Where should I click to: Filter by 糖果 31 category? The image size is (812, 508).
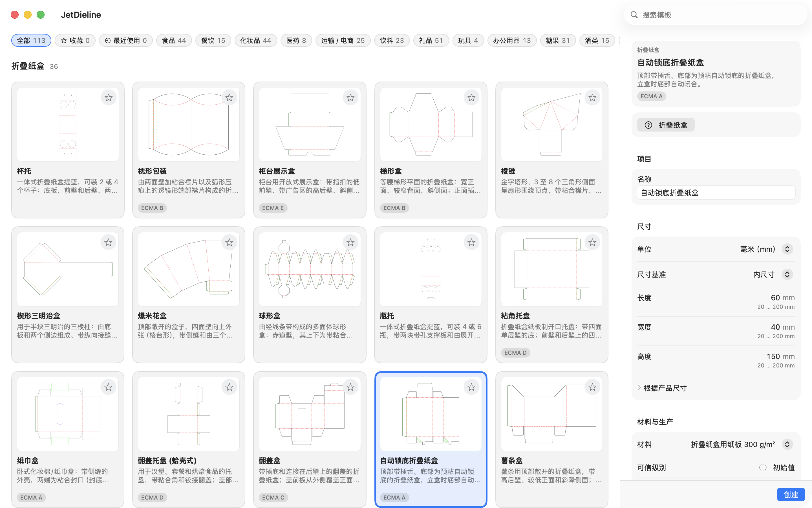click(x=558, y=40)
